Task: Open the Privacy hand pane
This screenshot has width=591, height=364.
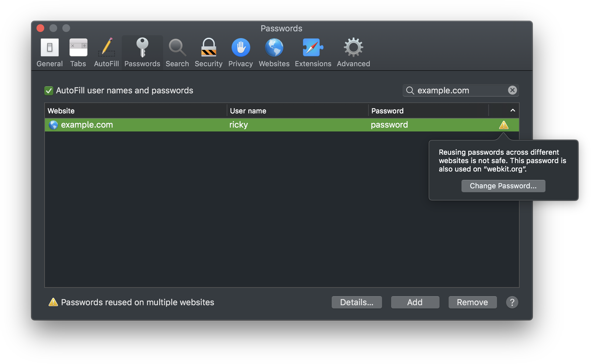Action: click(x=241, y=52)
